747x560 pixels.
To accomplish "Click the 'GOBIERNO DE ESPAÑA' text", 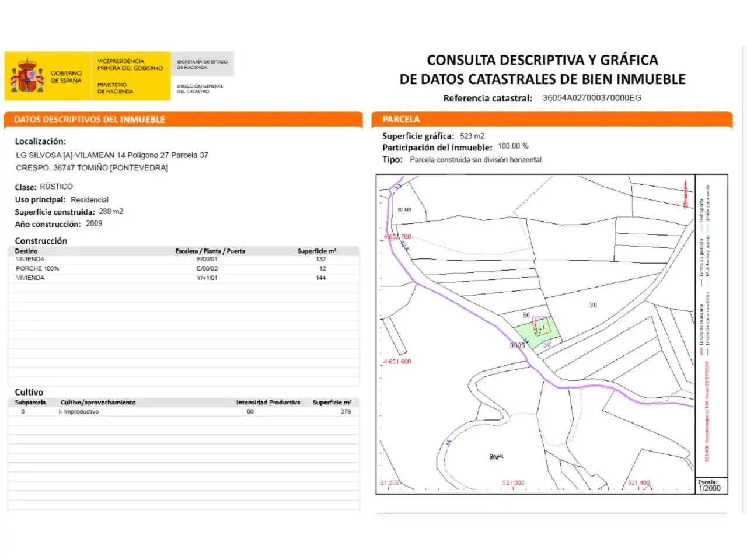I will 66,77.
